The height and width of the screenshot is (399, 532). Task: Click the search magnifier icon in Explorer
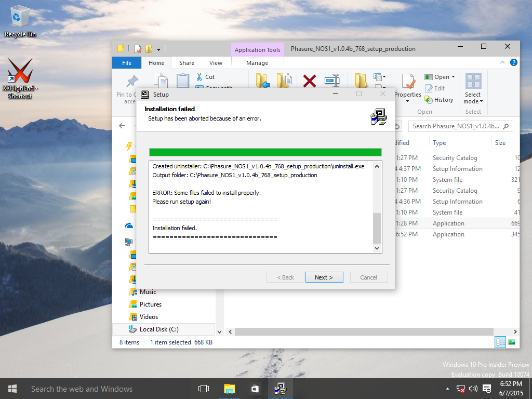(x=506, y=126)
